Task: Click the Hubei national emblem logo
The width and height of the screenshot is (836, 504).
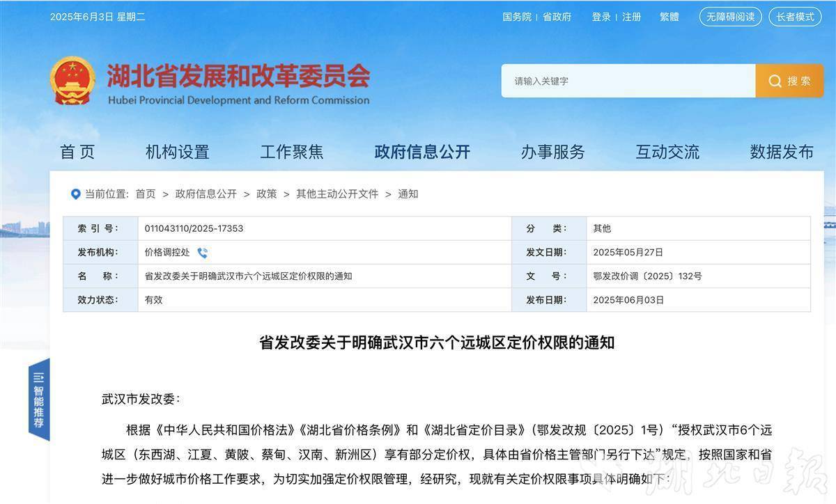Action: [72, 81]
